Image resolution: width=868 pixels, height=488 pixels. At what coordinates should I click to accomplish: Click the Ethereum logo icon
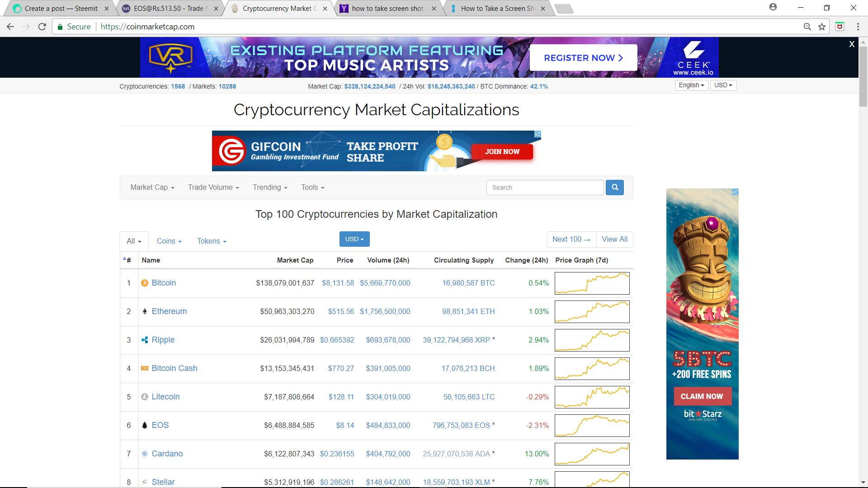tap(145, 311)
